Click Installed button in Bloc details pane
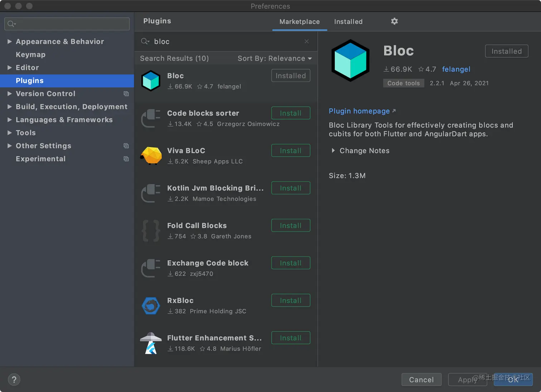This screenshot has height=392, width=541. (507, 51)
